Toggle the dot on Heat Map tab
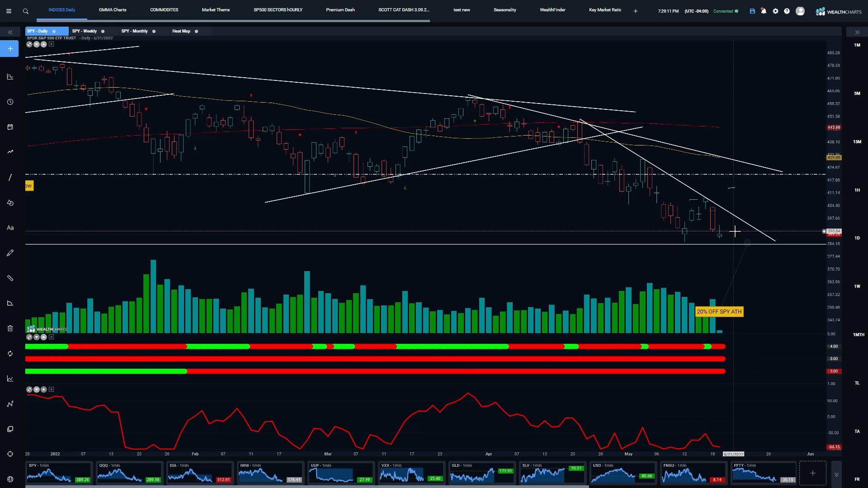Viewport: 868px width, 488px height. [196, 31]
